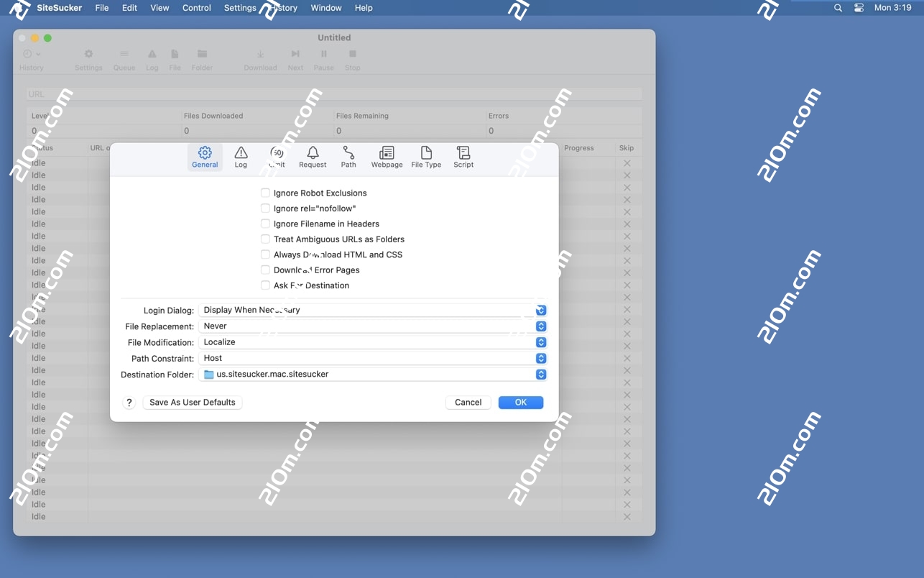Open the Webpage settings icon
Screen dimensions: 924x578
pos(387,157)
